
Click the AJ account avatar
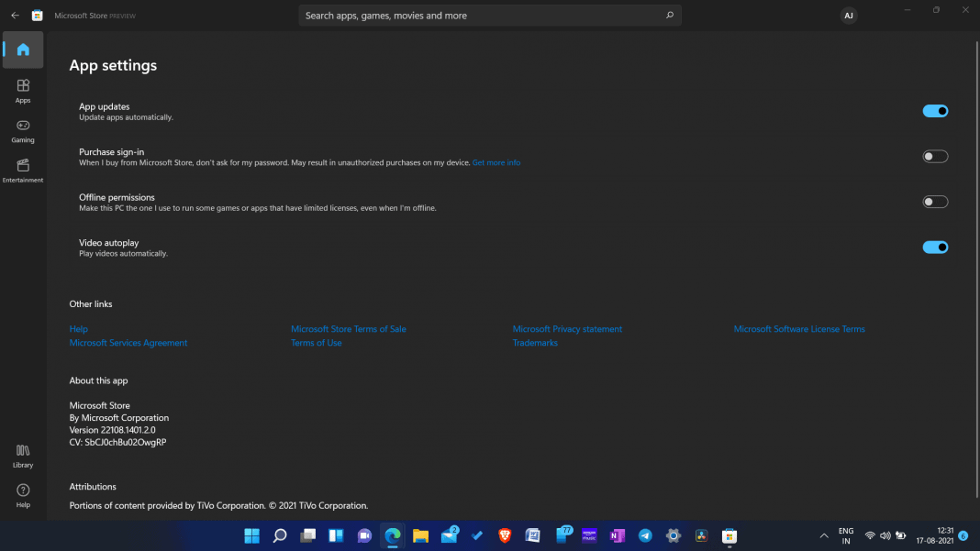[x=849, y=15]
